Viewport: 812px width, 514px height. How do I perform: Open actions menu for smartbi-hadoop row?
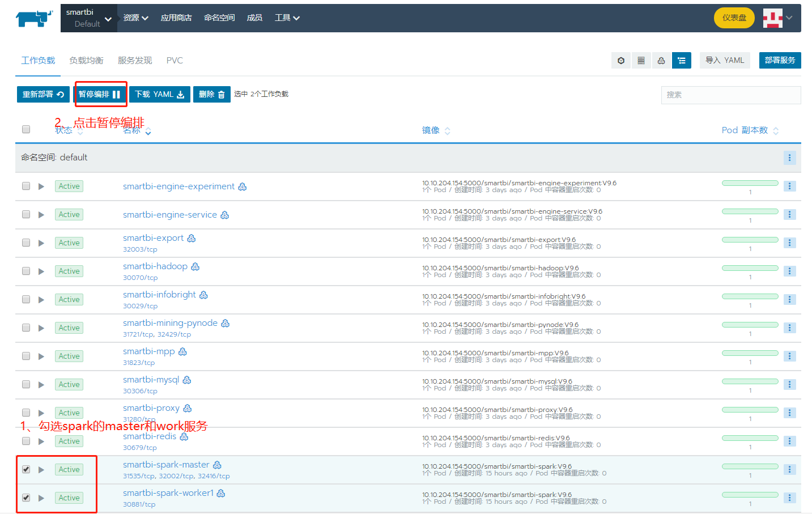coord(789,271)
